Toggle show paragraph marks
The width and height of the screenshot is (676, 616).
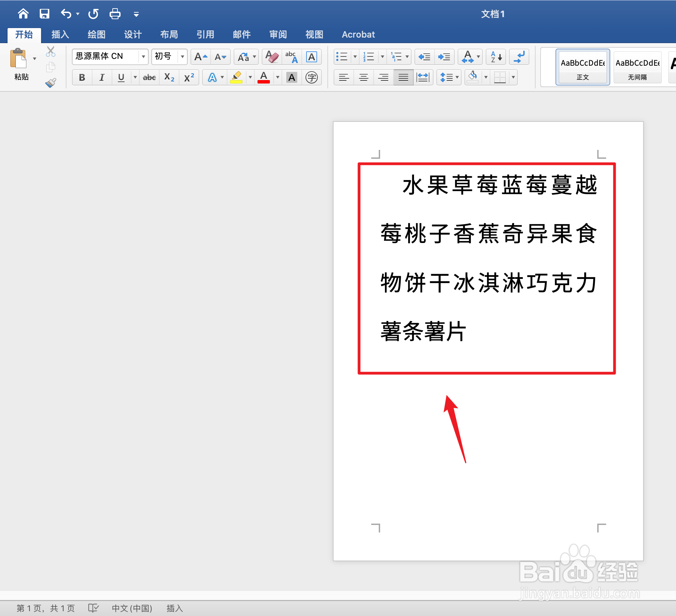coord(519,57)
